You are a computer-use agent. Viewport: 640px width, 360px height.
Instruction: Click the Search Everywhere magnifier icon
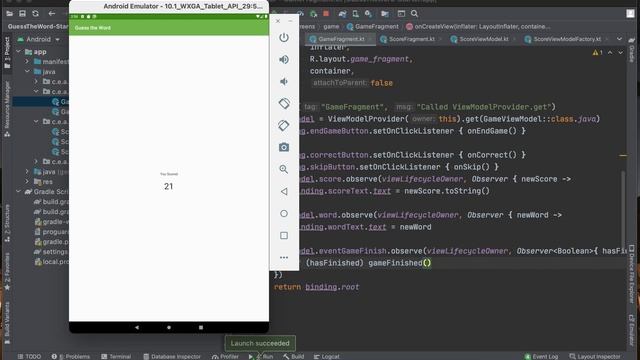(414, 13)
